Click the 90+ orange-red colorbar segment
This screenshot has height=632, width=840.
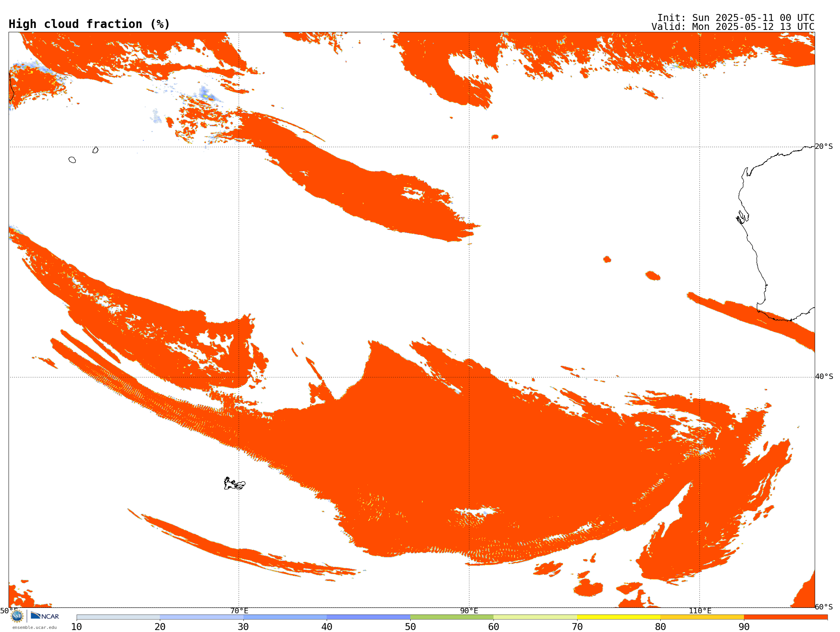pyautogui.click(x=786, y=617)
